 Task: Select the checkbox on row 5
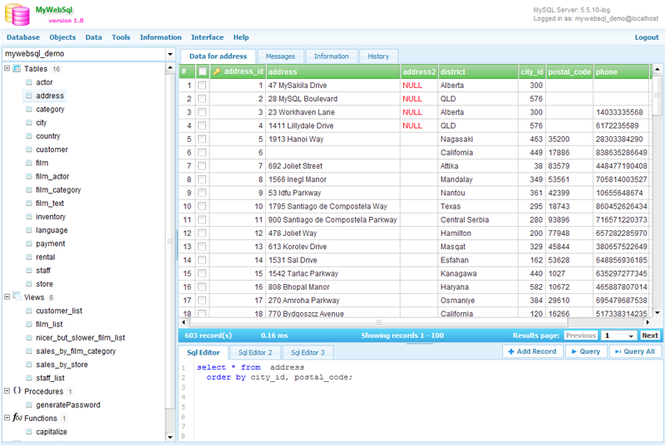(x=203, y=139)
